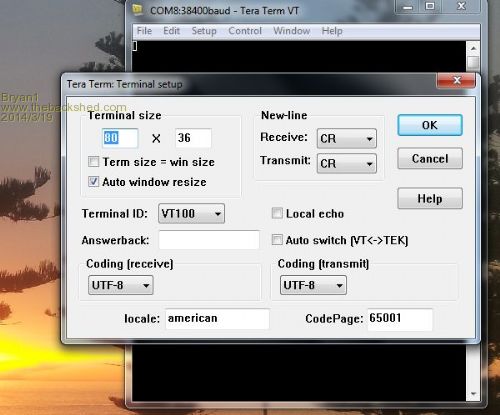This screenshot has height=415, width=500.
Task: Open the Receive new-line dropdown
Action: 347,138
